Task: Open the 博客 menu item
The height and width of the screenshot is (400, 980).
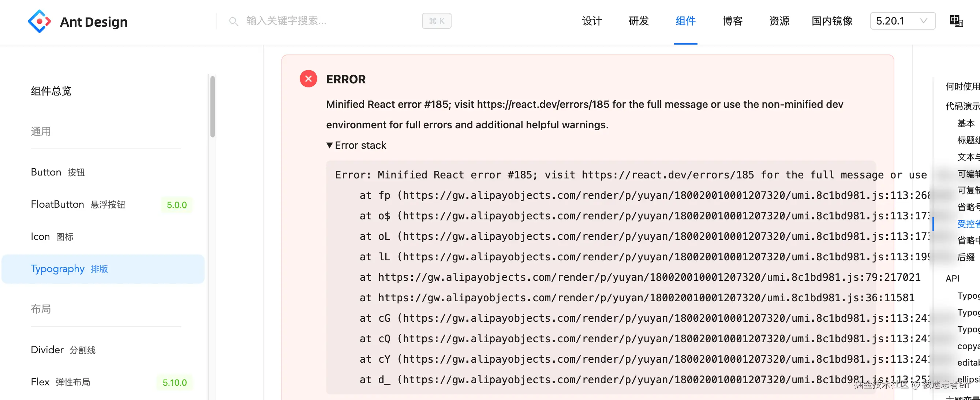Action: click(732, 21)
